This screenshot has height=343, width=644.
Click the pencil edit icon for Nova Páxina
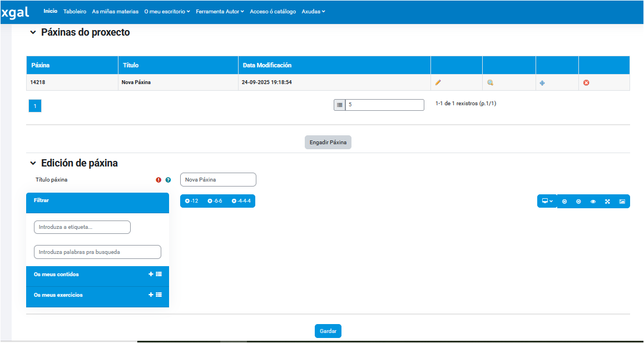[x=438, y=82]
